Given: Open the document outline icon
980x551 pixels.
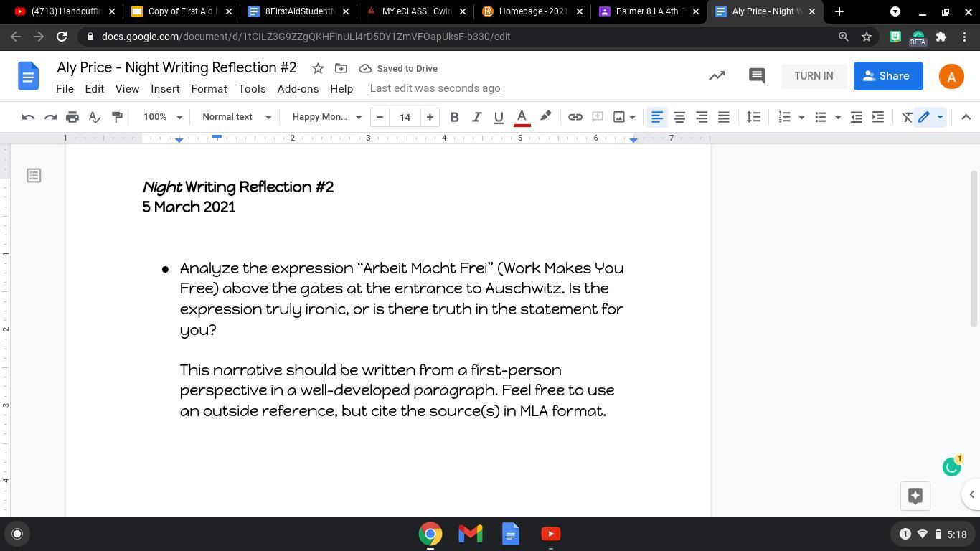Looking at the screenshot, I should tap(34, 176).
